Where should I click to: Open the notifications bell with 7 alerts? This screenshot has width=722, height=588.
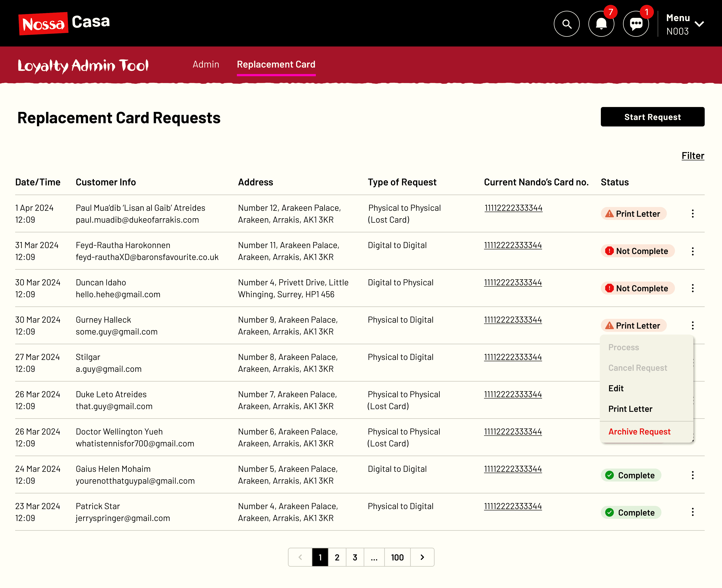(601, 24)
